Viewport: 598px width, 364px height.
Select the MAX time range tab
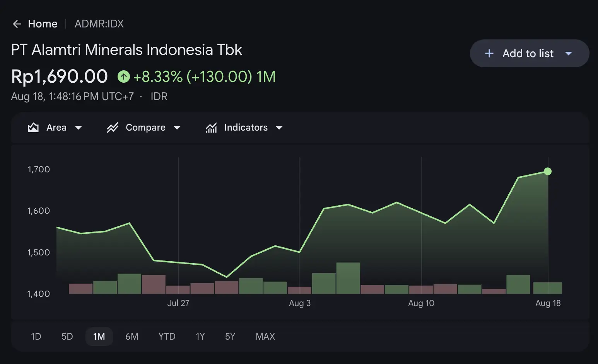click(x=265, y=337)
